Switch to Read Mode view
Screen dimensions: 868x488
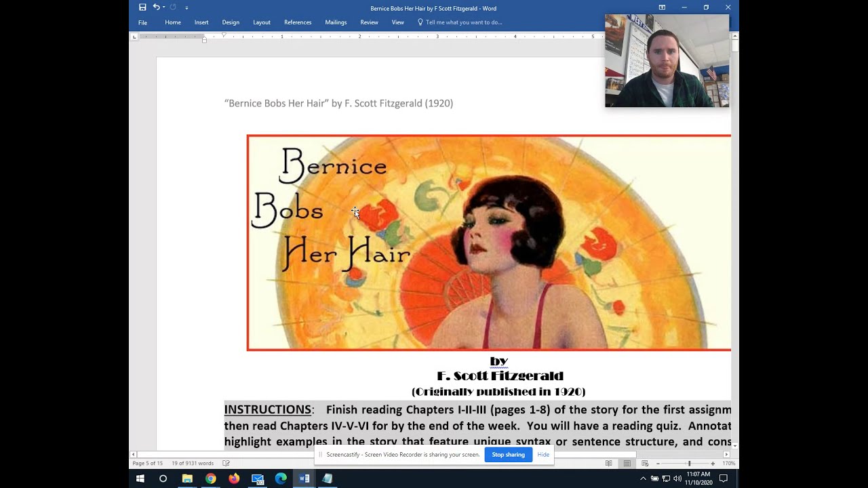point(608,464)
